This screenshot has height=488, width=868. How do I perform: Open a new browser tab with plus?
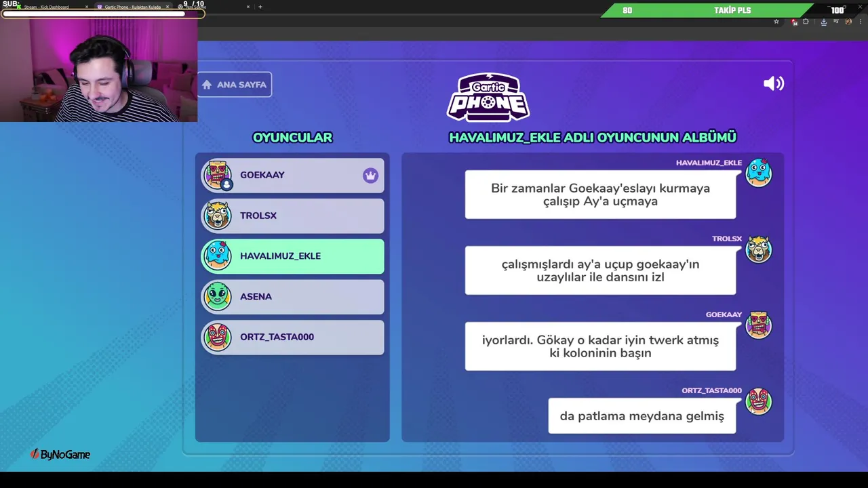[x=260, y=7]
